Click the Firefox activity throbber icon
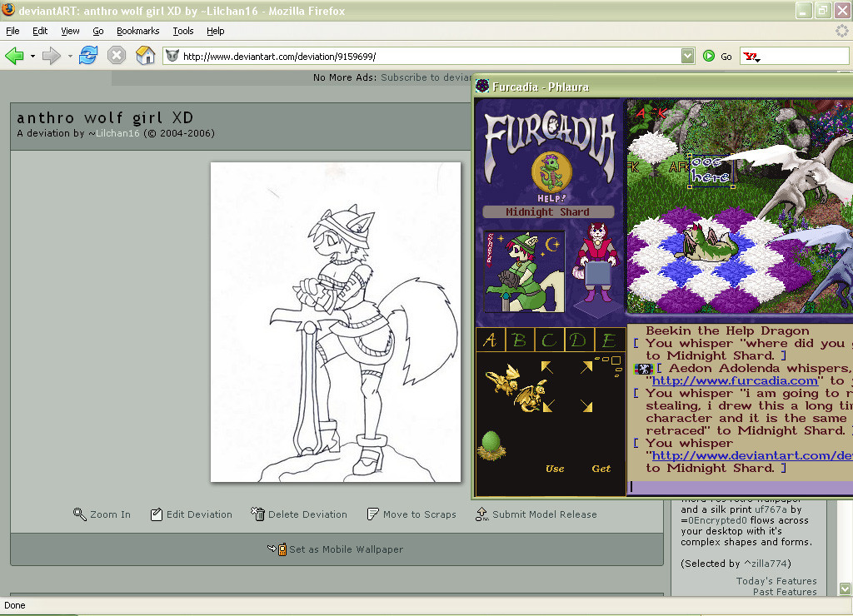Viewport: 853px width, 616px height. coord(841,31)
